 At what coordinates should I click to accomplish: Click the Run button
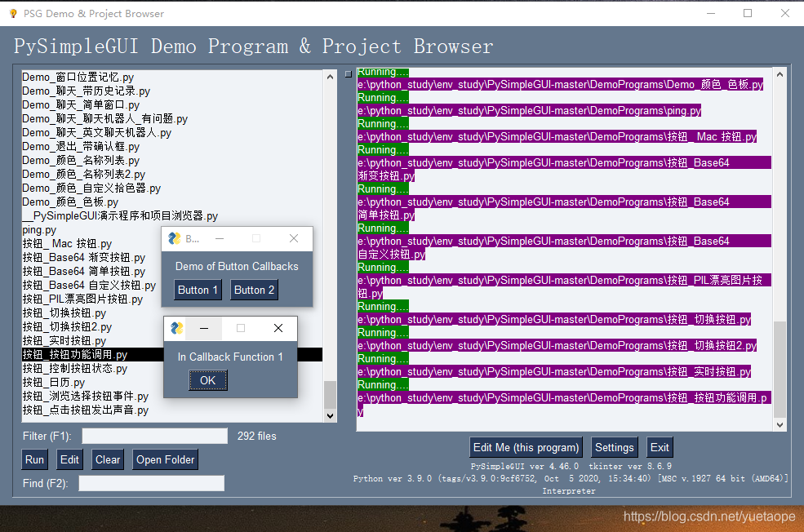tap(34, 459)
